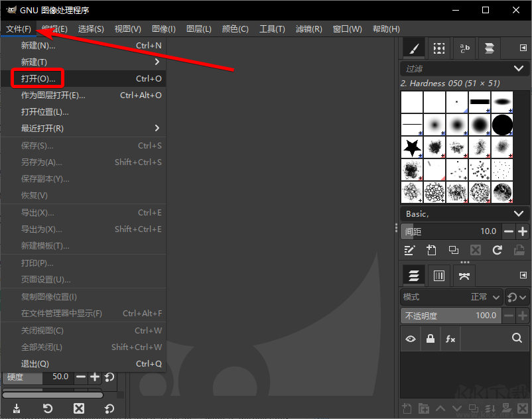The image size is (532, 419).
Task: Decrease 硬度 value with minus
Action: (x=81, y=377)
